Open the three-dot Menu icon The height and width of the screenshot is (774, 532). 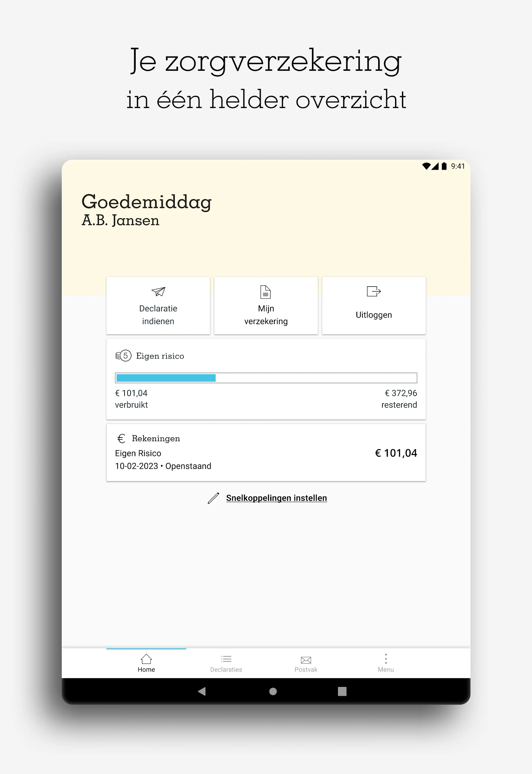[x=386, y=659]
